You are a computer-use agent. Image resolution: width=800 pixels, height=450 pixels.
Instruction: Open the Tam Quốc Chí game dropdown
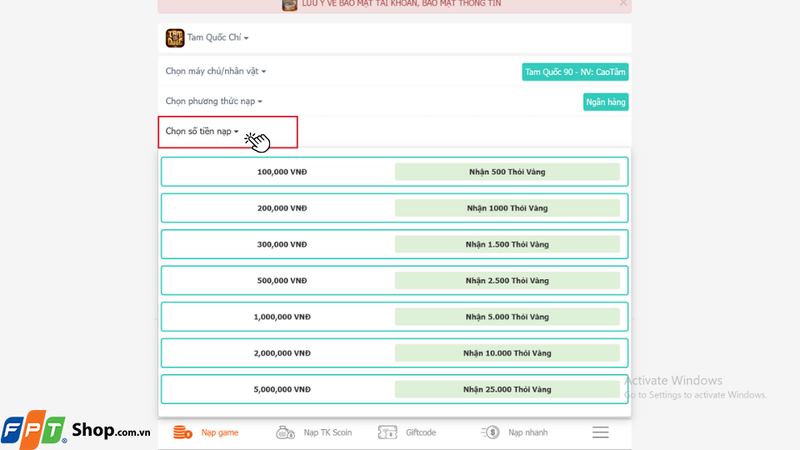point(218,37)
